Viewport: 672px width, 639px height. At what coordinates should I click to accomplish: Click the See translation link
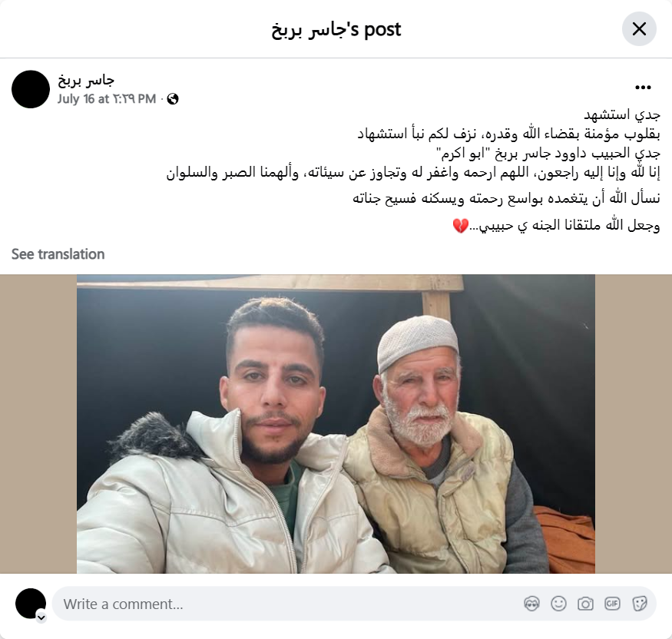(x=58, y=254)
